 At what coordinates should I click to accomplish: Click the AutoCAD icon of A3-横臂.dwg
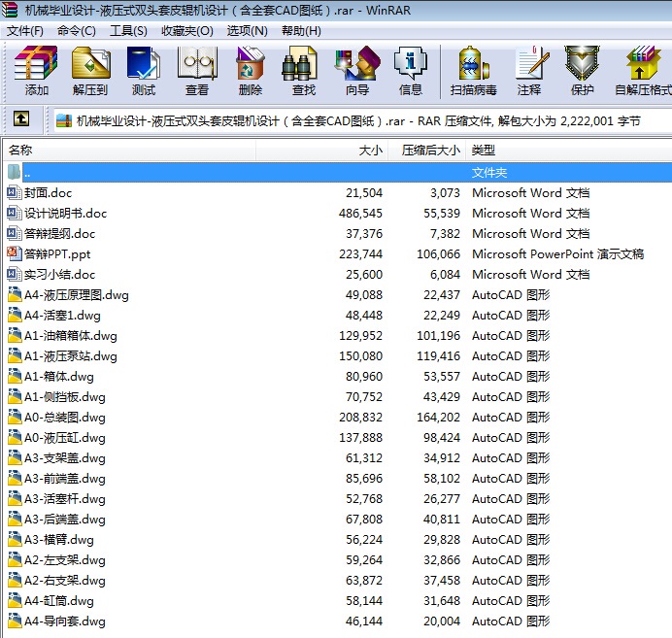click(15, 539)
